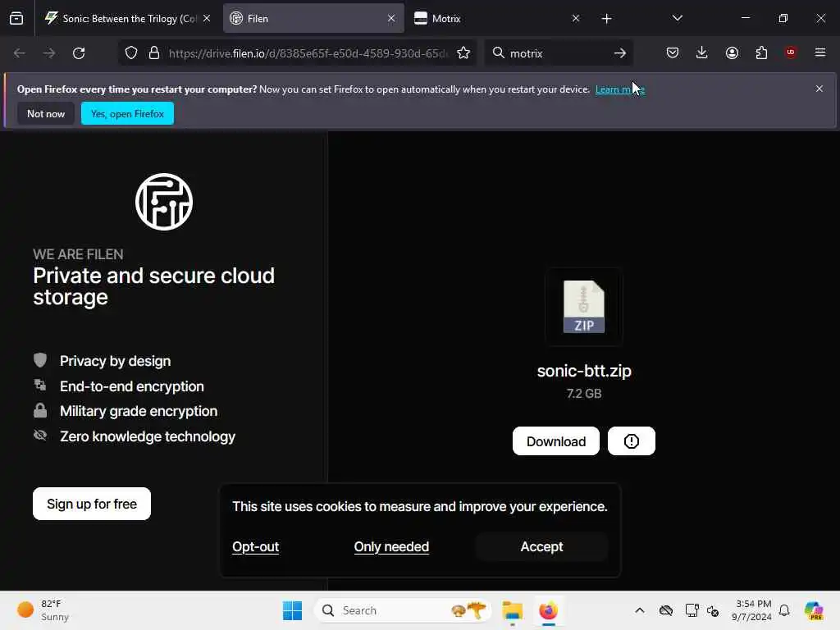Go back to previous page
Screen dimensions: 840x630
(20, 53)
